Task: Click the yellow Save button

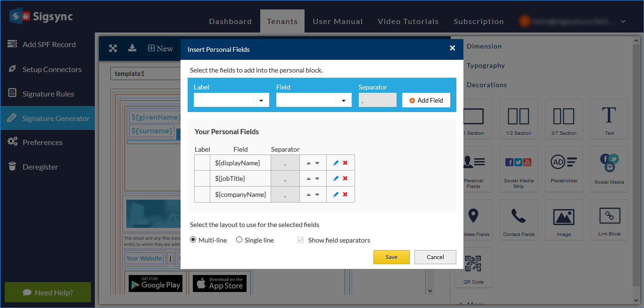Action: pyautogui.click(x=391, y=257)
